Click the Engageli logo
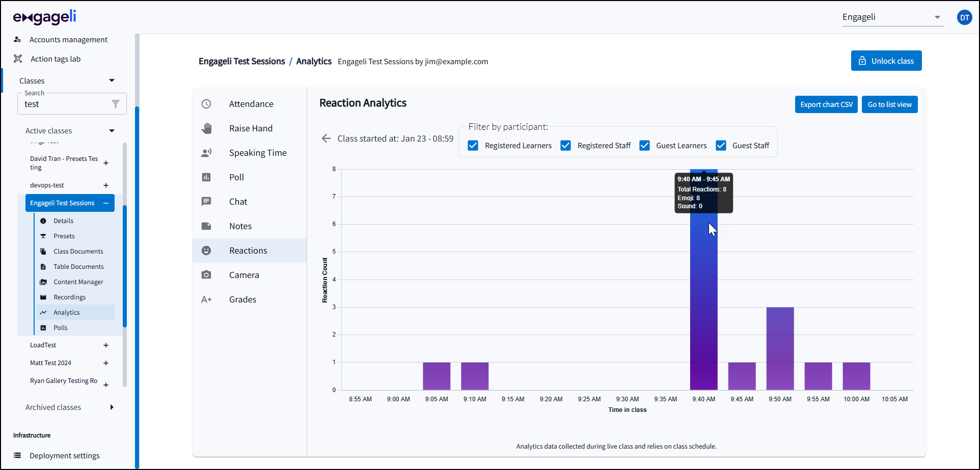Viewport: 980px width, 470px height. pos(45,17)
